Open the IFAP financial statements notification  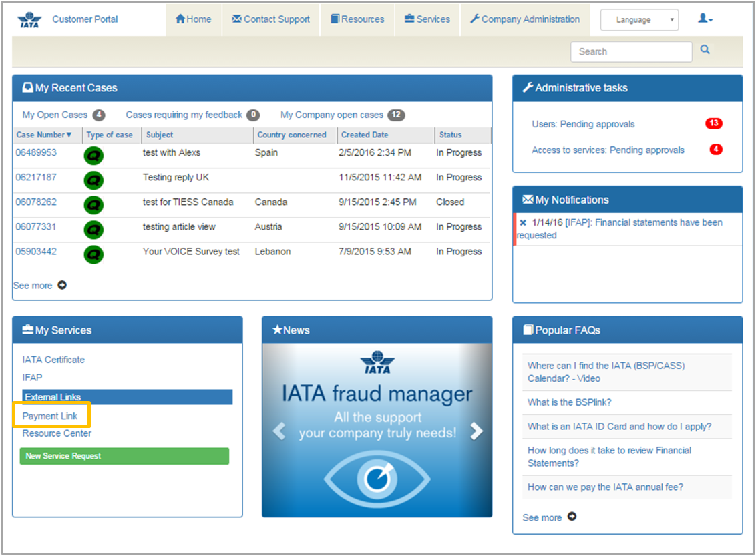[x=620, y=229]
